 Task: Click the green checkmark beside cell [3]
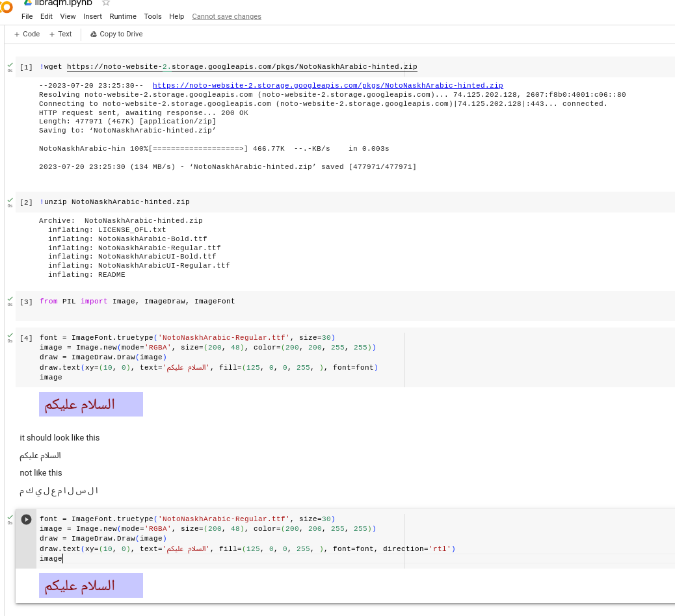click(9, 298)
